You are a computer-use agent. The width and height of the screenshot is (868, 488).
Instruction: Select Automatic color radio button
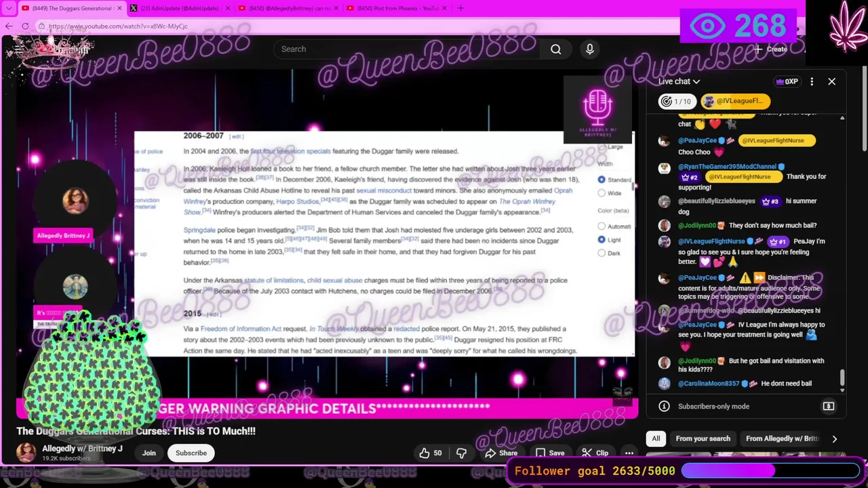[x=601, y=226]
